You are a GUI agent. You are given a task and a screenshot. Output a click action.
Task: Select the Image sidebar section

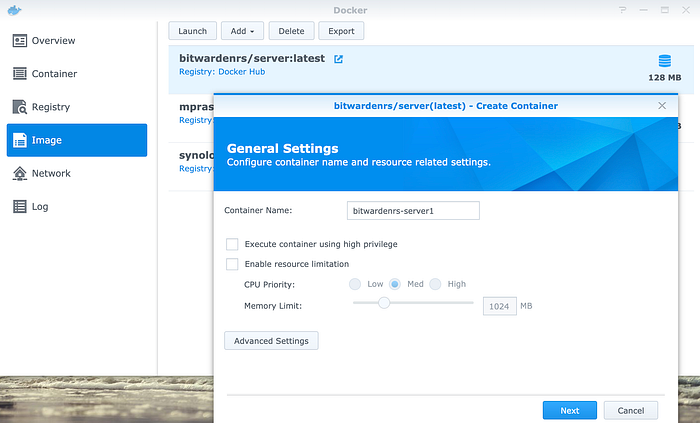(77, 140)
